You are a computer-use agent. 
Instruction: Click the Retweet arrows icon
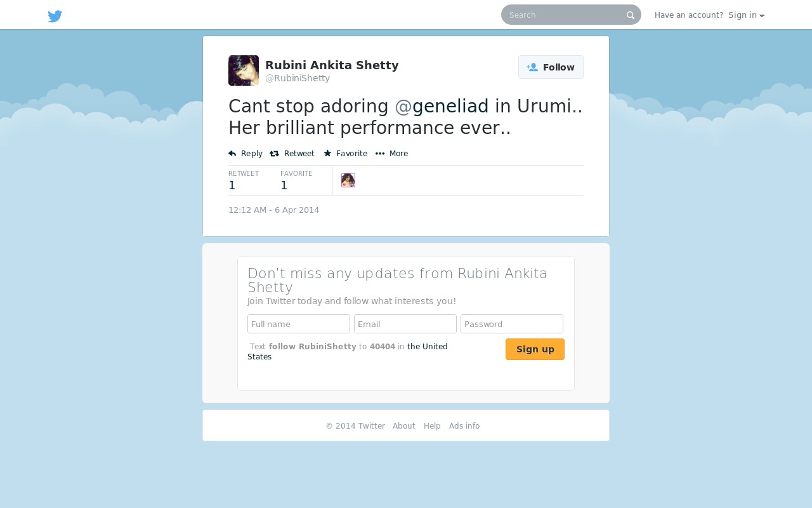pyautogui.click(x=274, y=154)
